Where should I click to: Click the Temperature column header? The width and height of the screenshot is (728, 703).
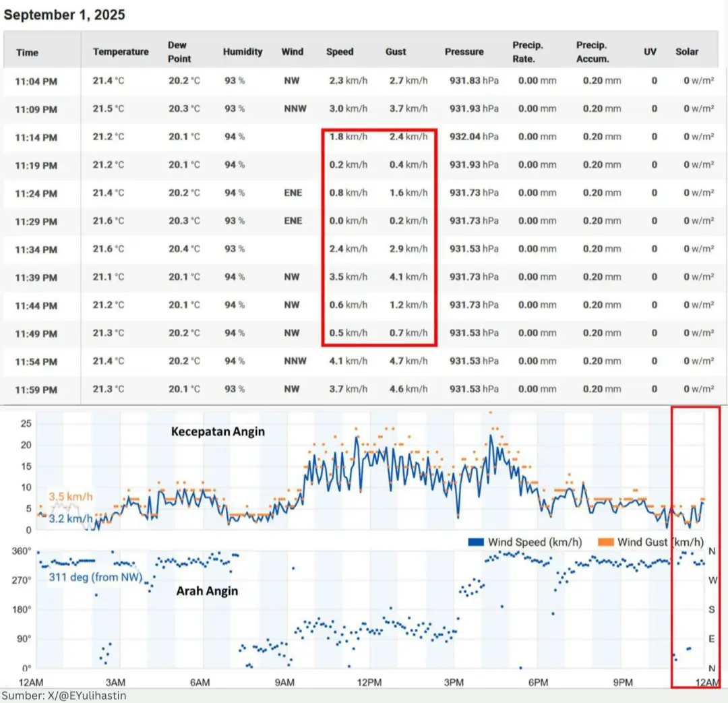121,52
